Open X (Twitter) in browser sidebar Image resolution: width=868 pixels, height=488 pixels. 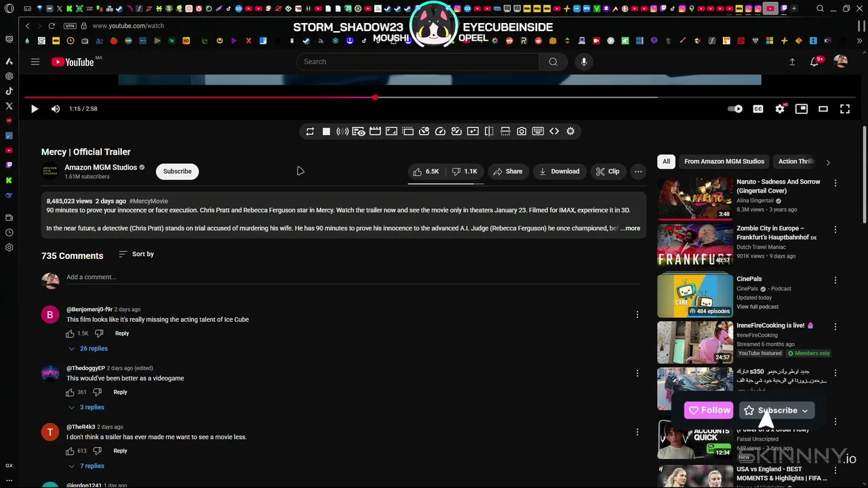[x=9, y=106]
